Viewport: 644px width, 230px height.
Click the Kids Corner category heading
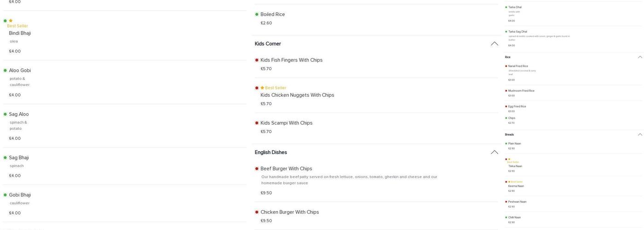tap(268, 44)
